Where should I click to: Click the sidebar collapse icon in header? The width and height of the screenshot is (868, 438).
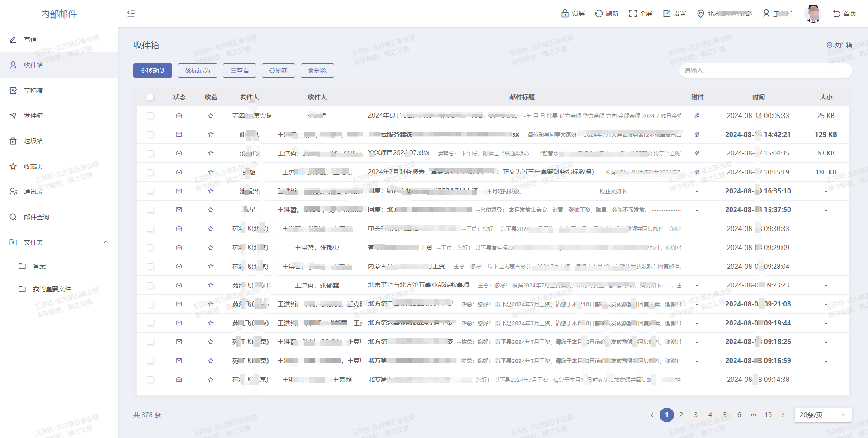pyautogui.click(x=131, y=14)
